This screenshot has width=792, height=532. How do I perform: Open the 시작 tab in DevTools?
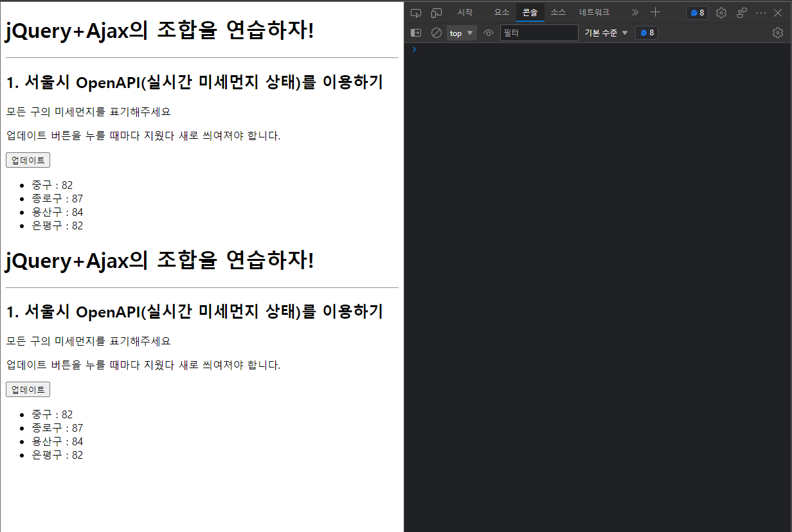pos(465,12)
